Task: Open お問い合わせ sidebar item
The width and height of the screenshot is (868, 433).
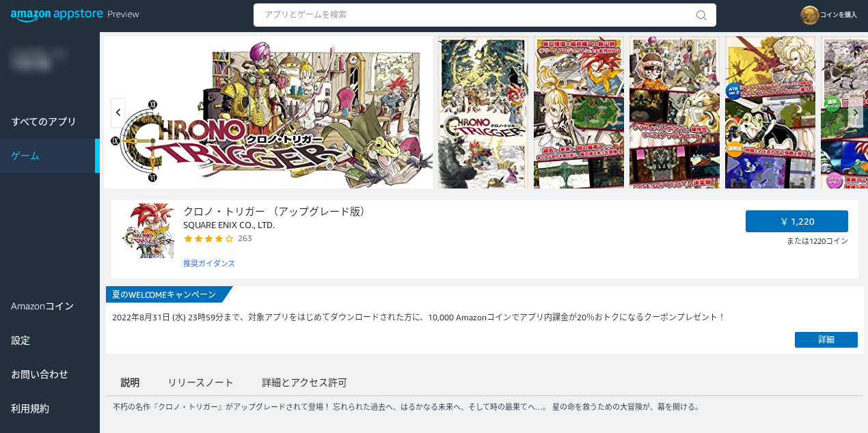Action: 40,374
